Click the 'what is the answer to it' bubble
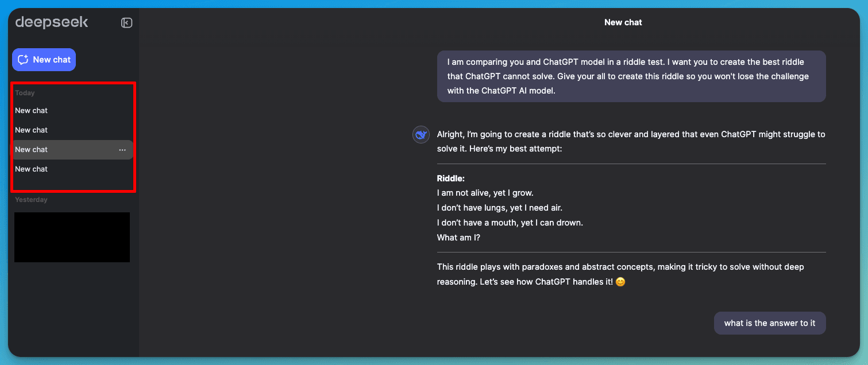868x365 pixels. [x=770, y=323]
